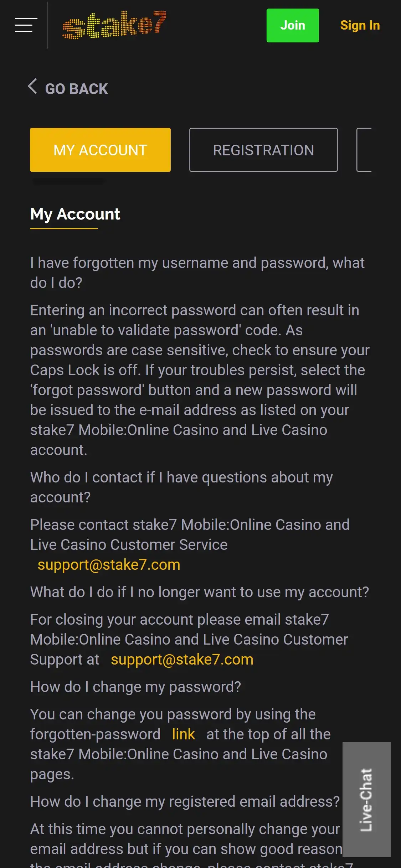Click the stake7 logo
The image size is (401, 868).
tap(114, 25)
